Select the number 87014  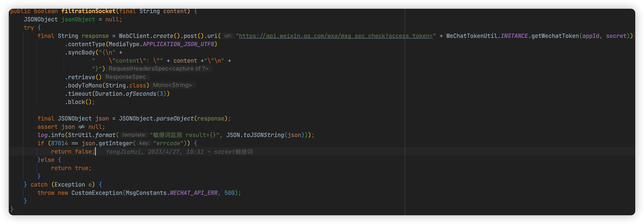pos(59,143)
